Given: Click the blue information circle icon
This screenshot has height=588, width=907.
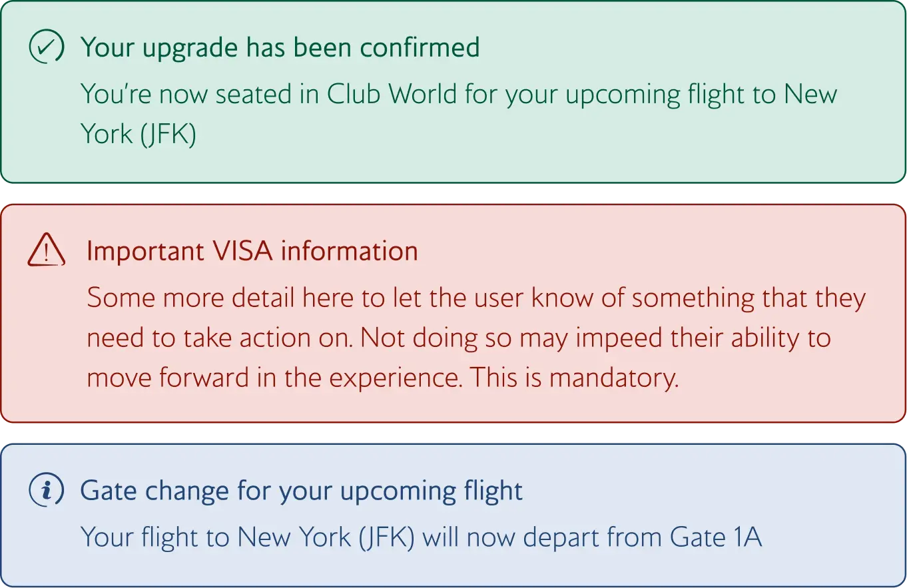Looking at the screenshot, I should click(47, 491).
